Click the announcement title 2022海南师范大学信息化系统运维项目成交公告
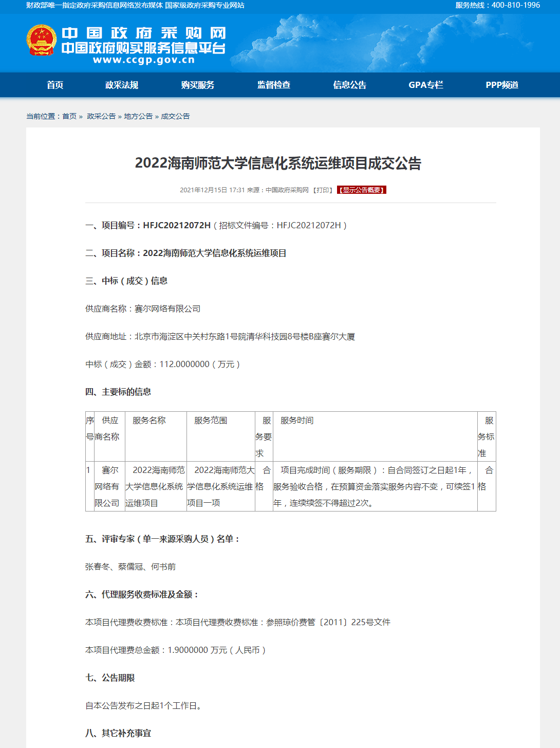This screenshot has width=560, height=748. (x=278, y=163)
